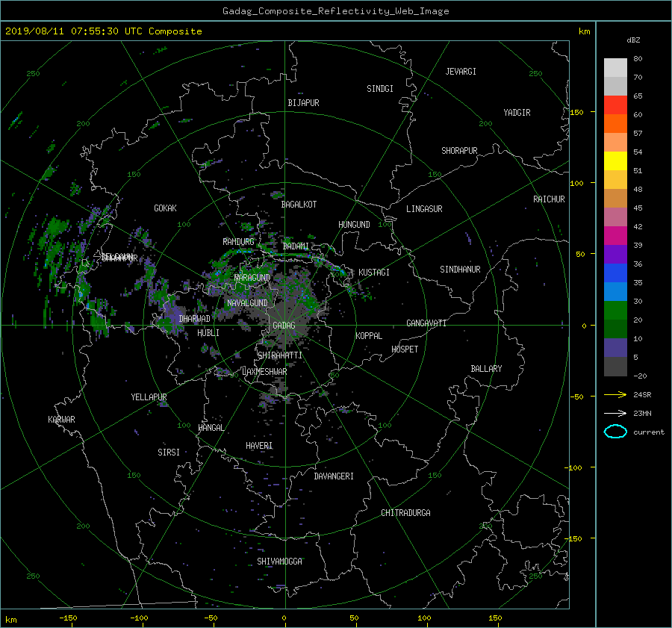Click the DAVANGERI label
This screenshot has height=628, width=672.
point(334,476)
